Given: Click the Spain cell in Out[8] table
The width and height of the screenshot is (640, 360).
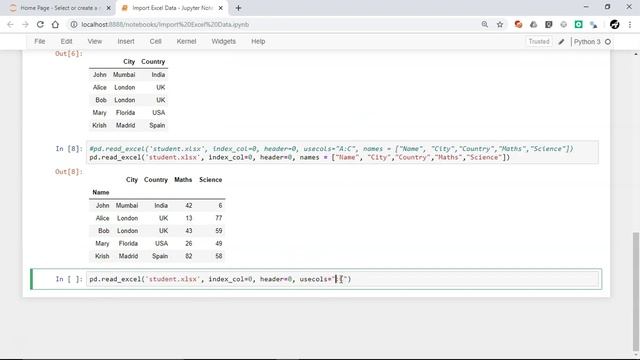Looking at the screenshot, I should pos(160,256).
